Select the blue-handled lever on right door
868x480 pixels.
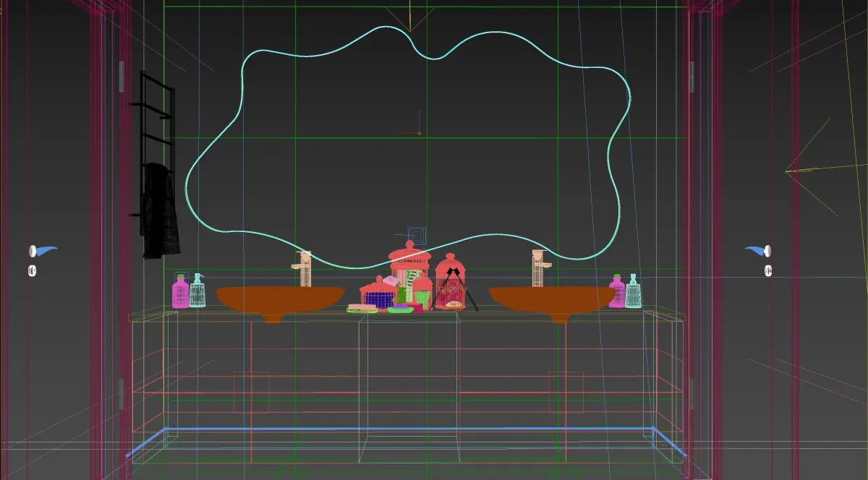[759, 251]
